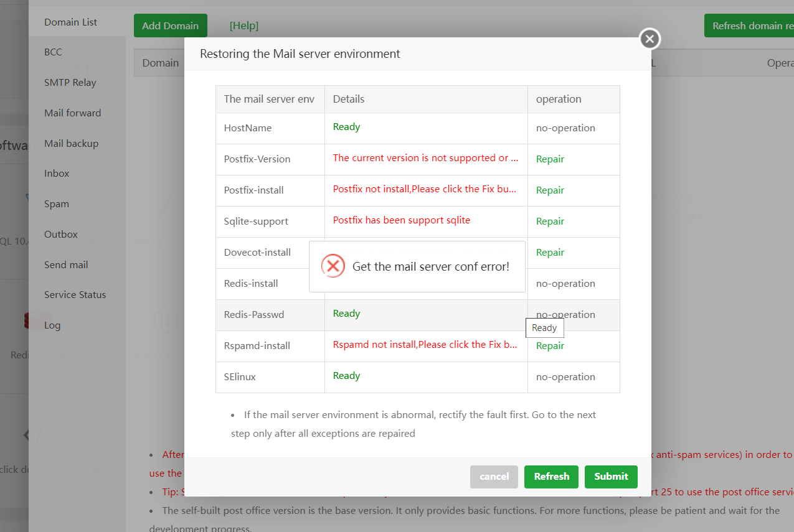The height and width of the screenshot is (532, 794).
Task: Select Mail forward in the sidebar
Action: [72, 113]
